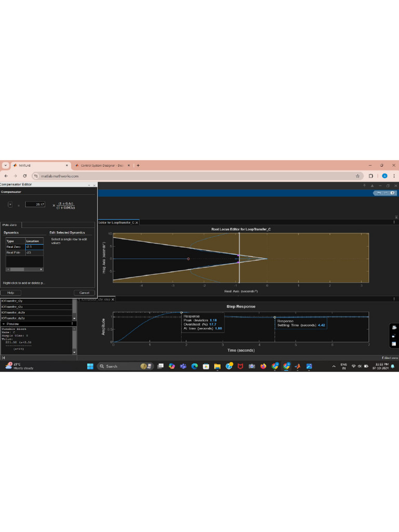Select IOTransfer_dy2y in the responses list
Viewport: 399px width, 532px height.
pos(36,318)
